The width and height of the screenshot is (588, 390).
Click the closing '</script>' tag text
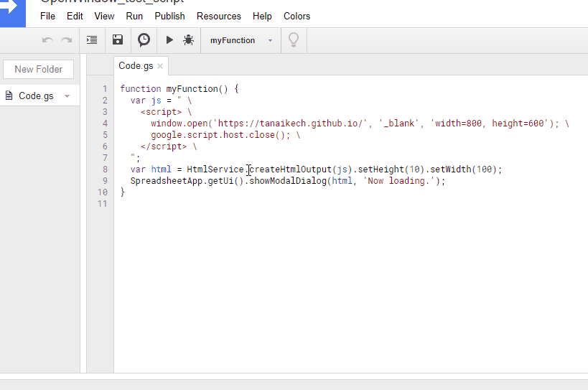[164, 147]
